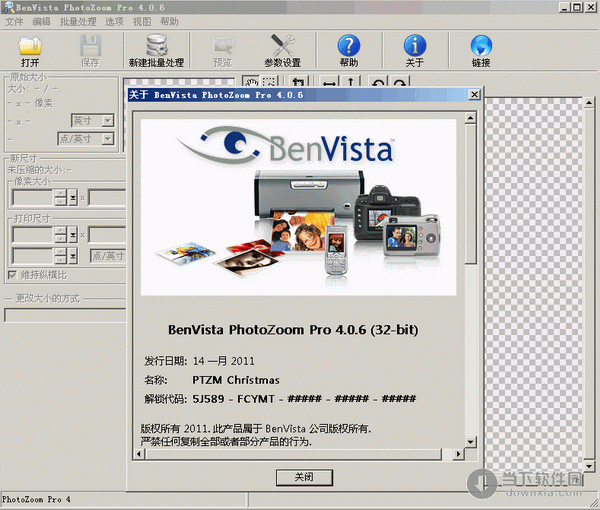
Task: Open the 批量处理 menu
Action: tap(78, 22)
